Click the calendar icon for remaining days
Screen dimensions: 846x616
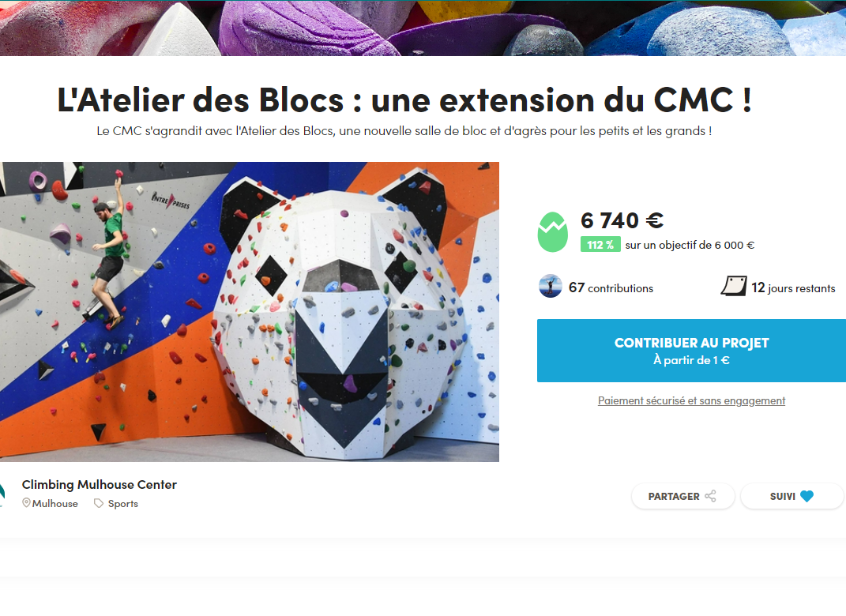pos(734,286)
